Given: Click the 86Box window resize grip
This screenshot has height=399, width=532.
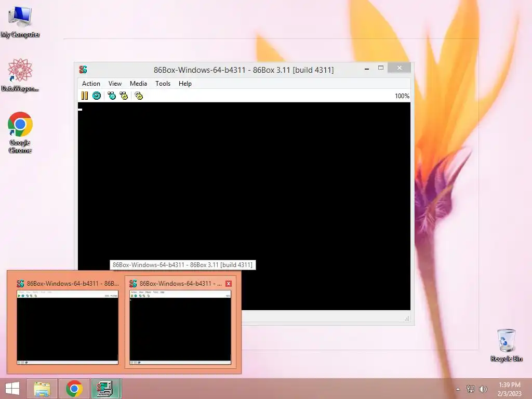Looking at the screenshot, I should [407, 318].
